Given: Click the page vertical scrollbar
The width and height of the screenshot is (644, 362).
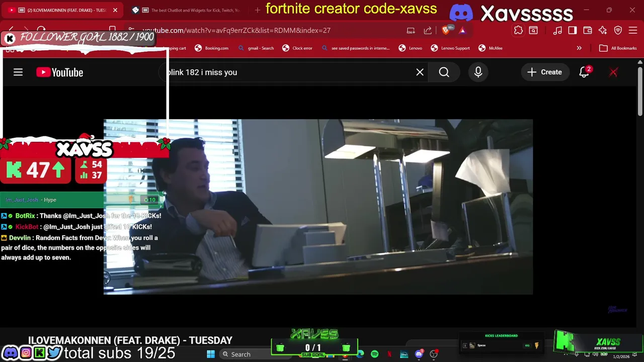Looking at the screenshot, I should pos(640,92).
